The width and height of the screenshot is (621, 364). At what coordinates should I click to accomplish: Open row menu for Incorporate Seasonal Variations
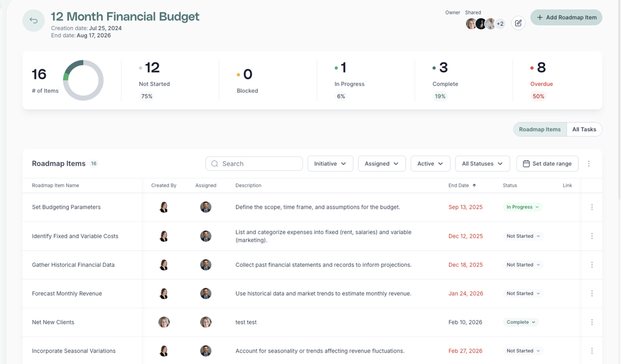pos(592,351)
